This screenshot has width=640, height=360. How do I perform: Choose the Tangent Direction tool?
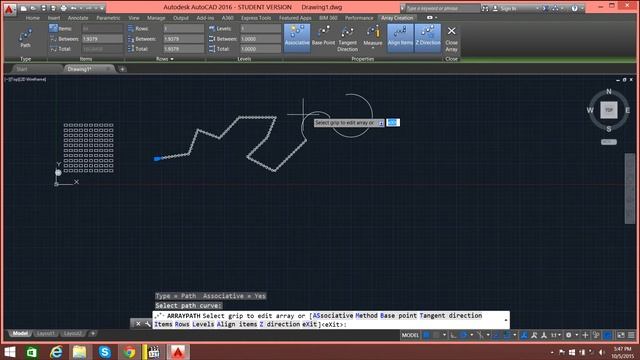tap(347, 38)
